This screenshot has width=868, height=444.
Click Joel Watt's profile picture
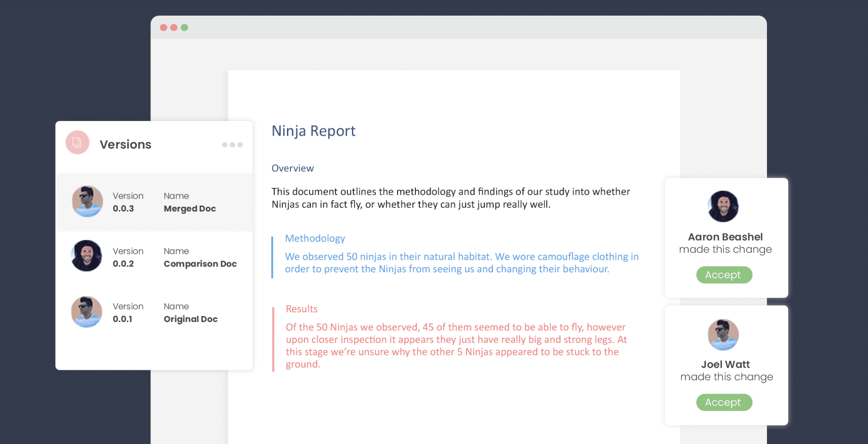click(723, 335)
